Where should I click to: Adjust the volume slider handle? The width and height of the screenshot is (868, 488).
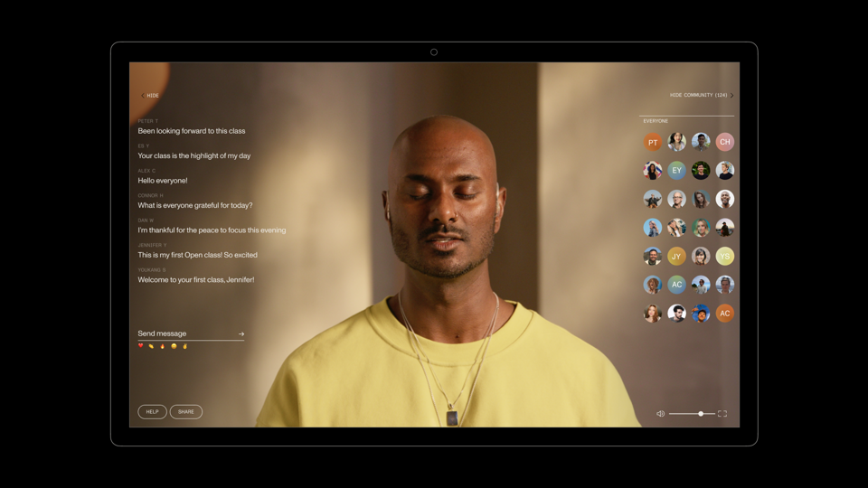point(701,414)
